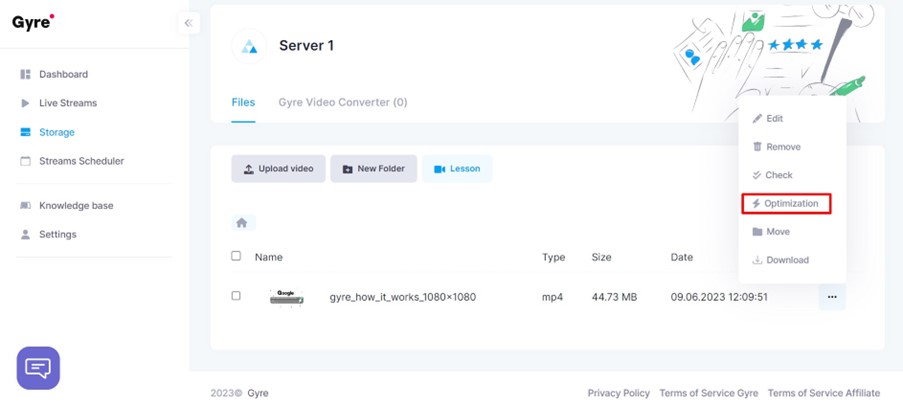This screenshot has height=406, width=903.
Task: Open the three-dot menu for the file
Action: (831, 297)
